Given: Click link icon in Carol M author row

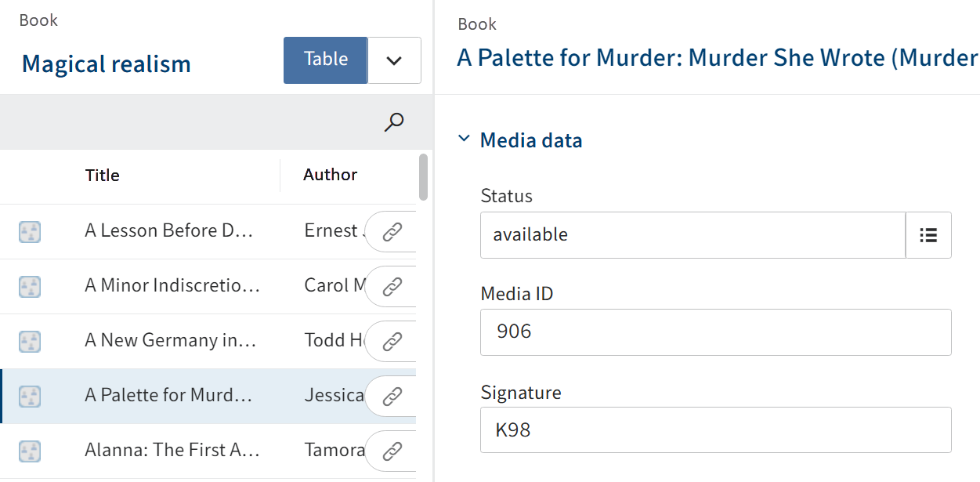Looking at the screenshot, I should (x=392, y=286).
